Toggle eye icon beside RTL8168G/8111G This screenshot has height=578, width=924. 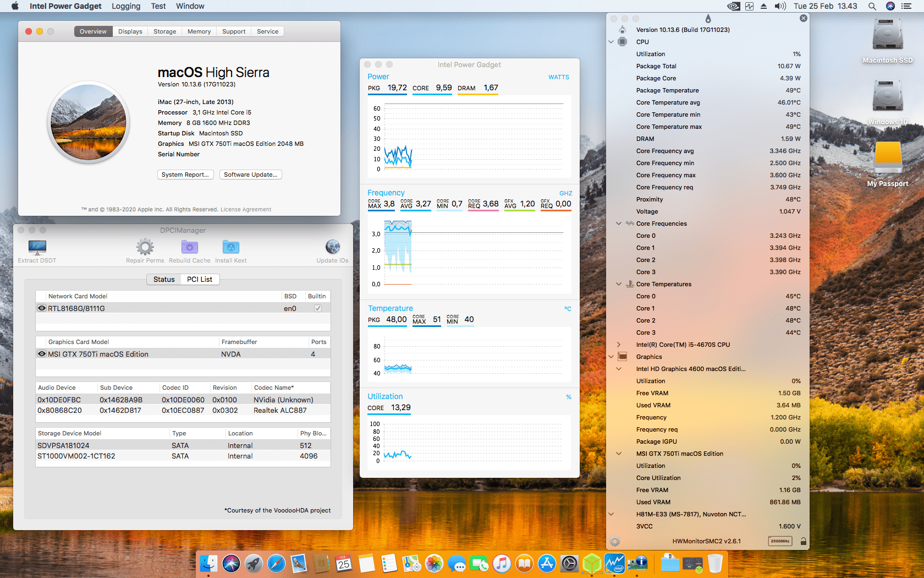coord(42,308)
